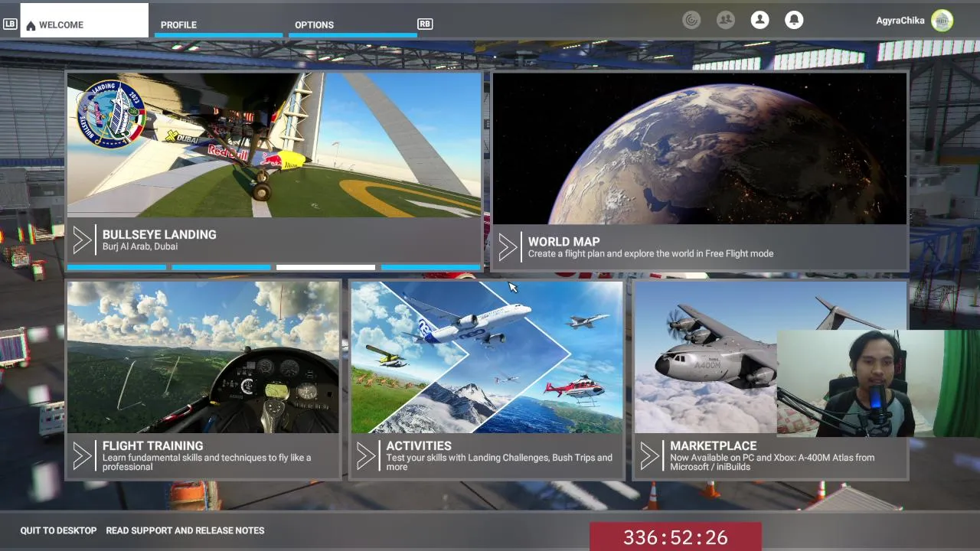The image size is (980, 551).
Task: Open the World Map title
Action: click(564, 242)
